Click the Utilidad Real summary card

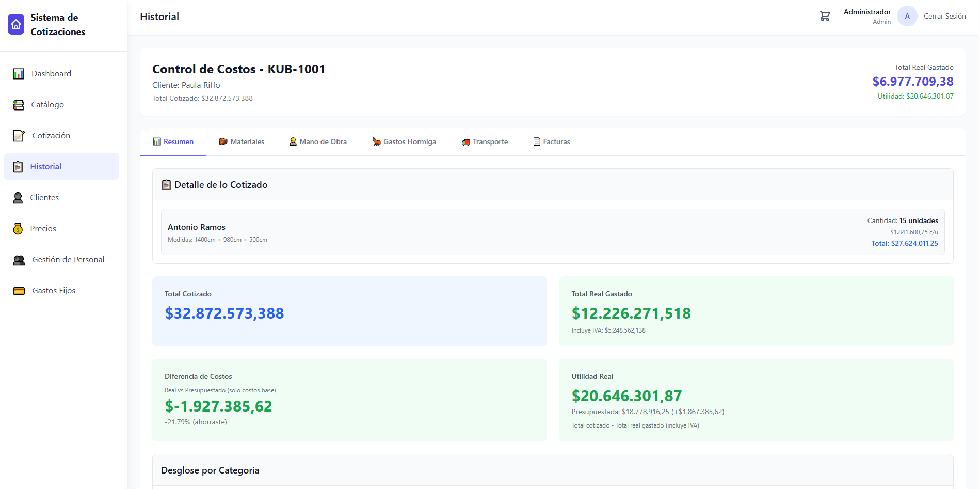click(756, 400)
